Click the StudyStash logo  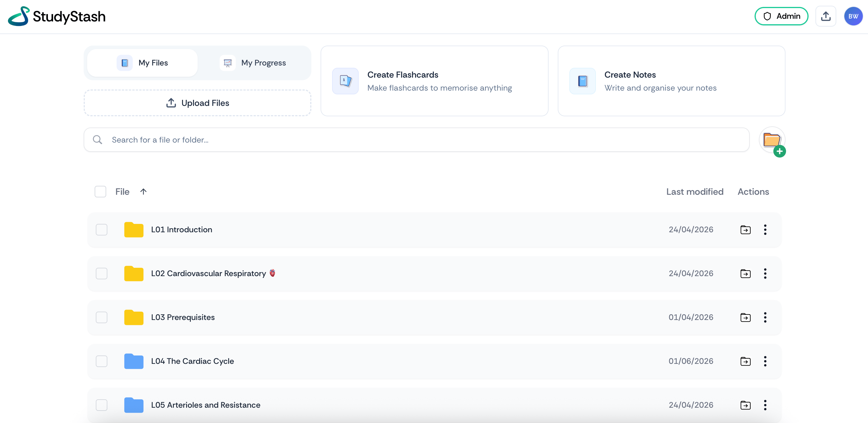click(x=57, y=16)
